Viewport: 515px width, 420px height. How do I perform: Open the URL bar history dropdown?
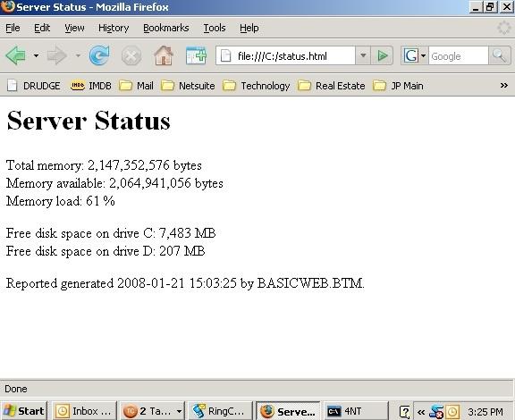[x=363, y=55]
